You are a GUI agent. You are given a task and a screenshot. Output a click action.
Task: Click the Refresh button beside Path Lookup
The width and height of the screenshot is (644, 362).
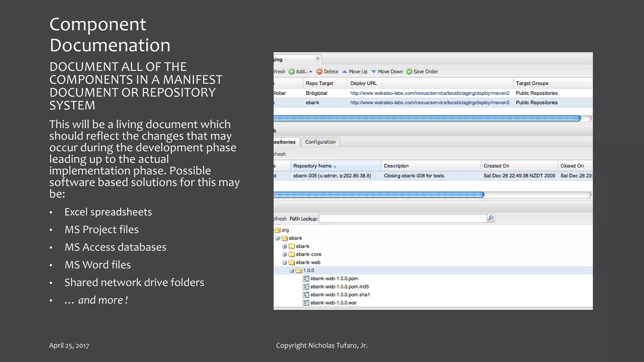point(280,219)
